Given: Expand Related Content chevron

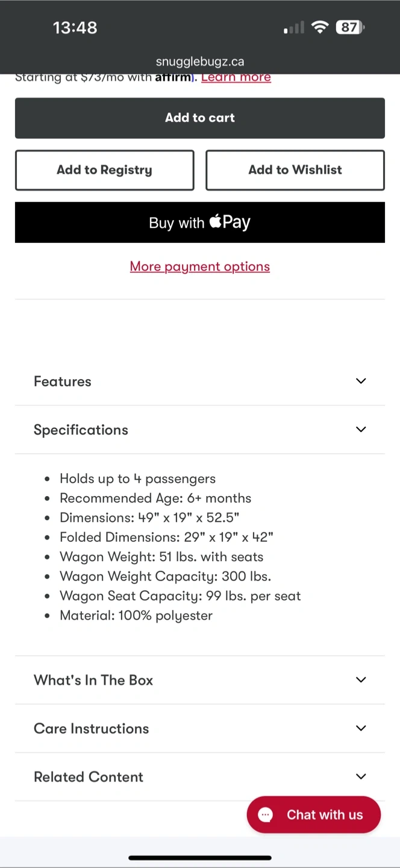Looking at the screenshot, I should (x=361, y=776).
